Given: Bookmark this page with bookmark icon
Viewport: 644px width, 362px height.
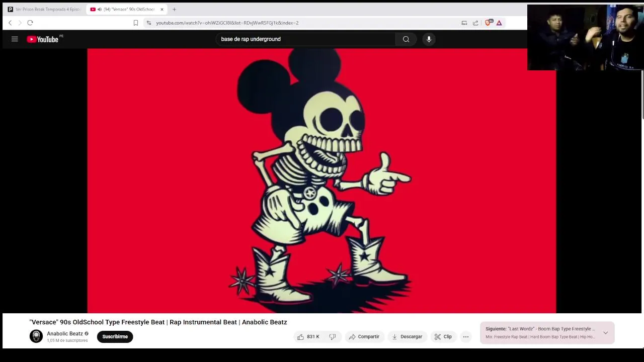Looking at the screenshot, I should tap(136, 23).
